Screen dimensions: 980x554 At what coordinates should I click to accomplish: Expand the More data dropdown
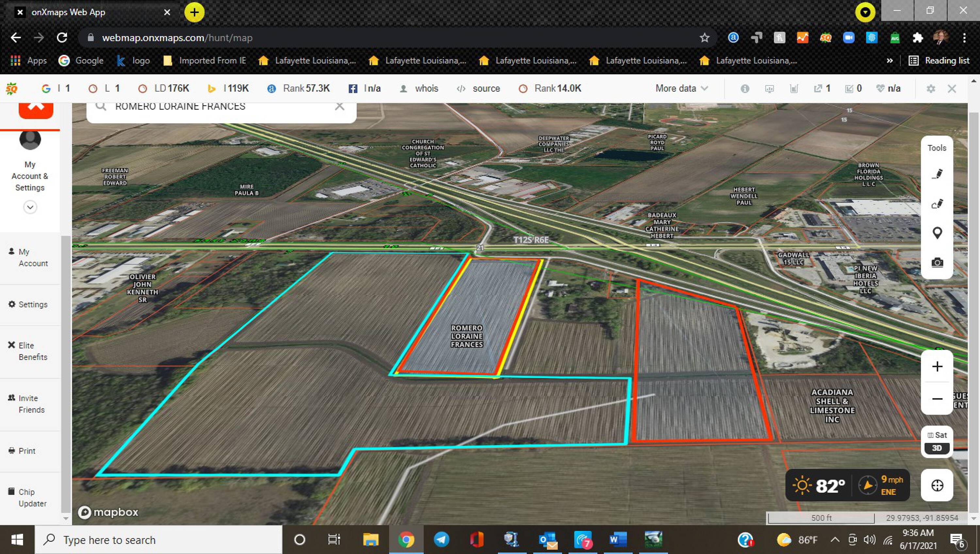(x=681, y=88)
